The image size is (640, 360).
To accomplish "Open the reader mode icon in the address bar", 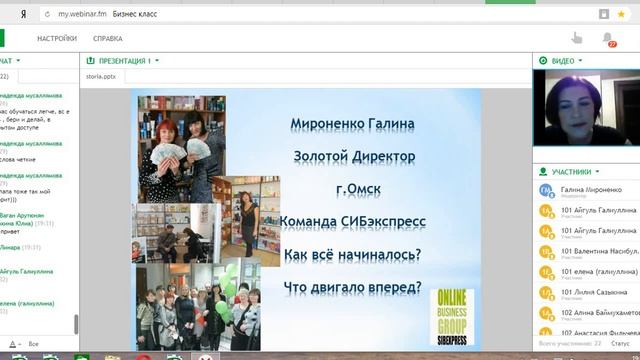I will tap(604, 14).
